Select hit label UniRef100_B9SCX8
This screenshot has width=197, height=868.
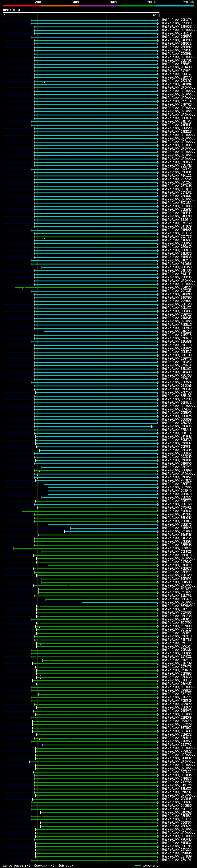[176, 23]
